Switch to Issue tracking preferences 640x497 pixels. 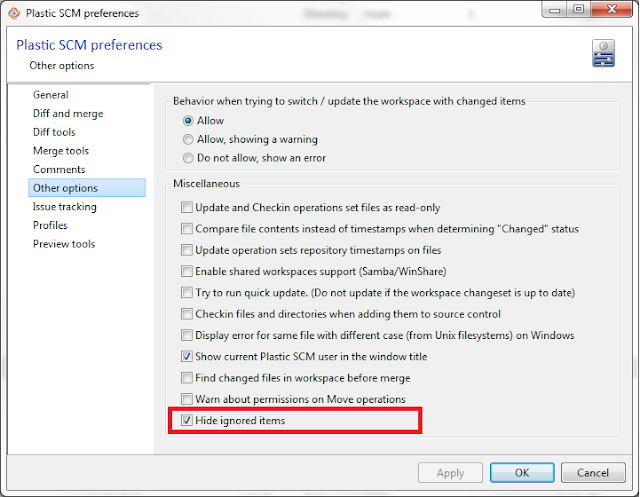click(x=64, y=206)
